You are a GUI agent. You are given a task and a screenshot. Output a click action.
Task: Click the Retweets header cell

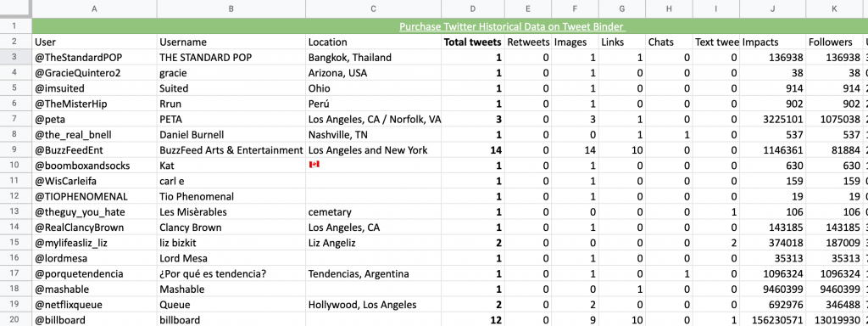pyautogui.click(x=528, y=42)
